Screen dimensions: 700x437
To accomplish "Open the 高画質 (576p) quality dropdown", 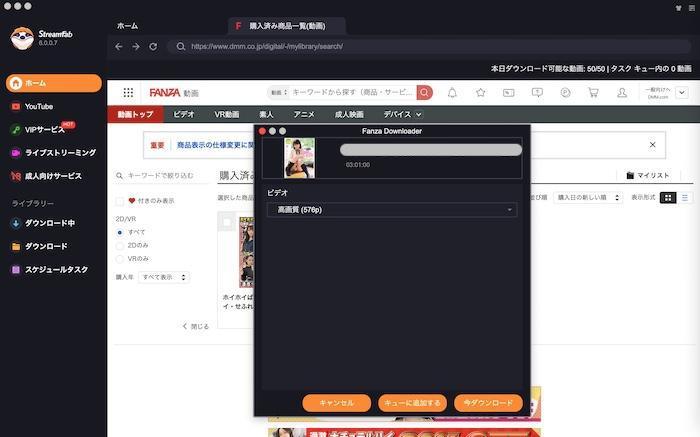I will pos(392,210).
